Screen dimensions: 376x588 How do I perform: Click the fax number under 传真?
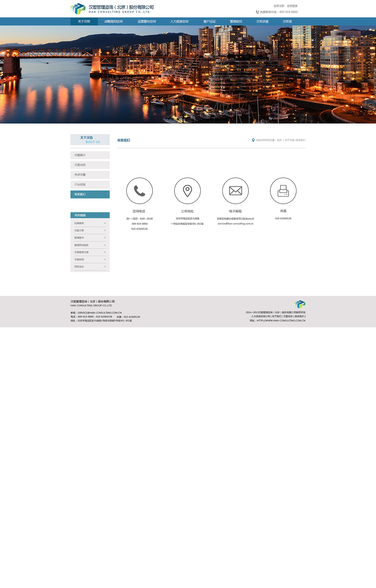click(283, 218)
